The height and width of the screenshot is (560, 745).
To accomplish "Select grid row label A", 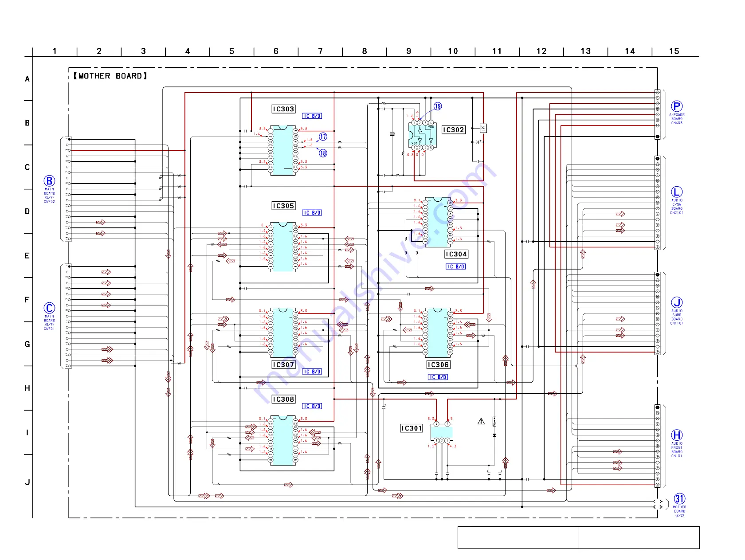I will [x=27, y=79].
